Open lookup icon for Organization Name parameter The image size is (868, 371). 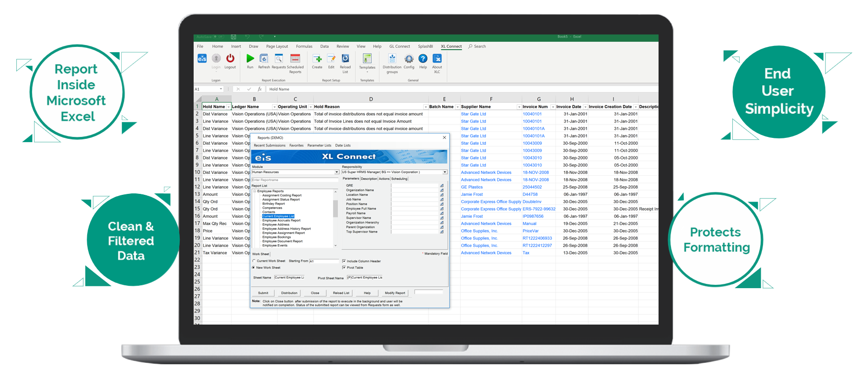[x=442, y=190]
